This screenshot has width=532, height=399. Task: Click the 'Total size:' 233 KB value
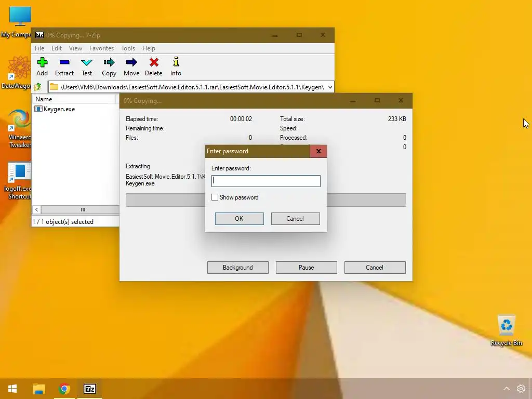click(397, 119)
